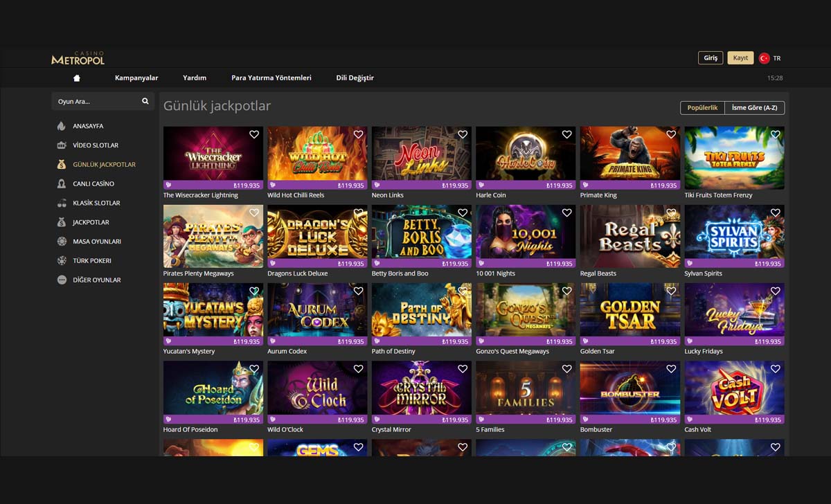The image size is (831, 504).
Task: Open the Yardım menu
Action: click(195, 78)
